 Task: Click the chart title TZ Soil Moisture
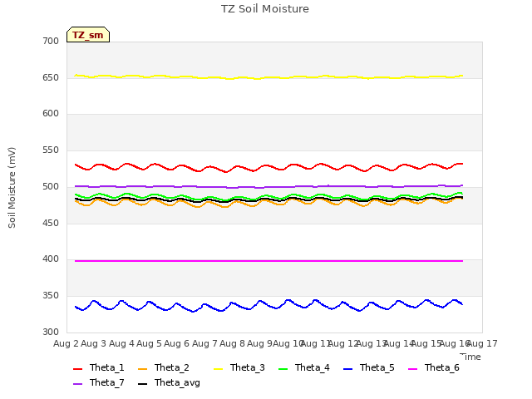[265, 9]
